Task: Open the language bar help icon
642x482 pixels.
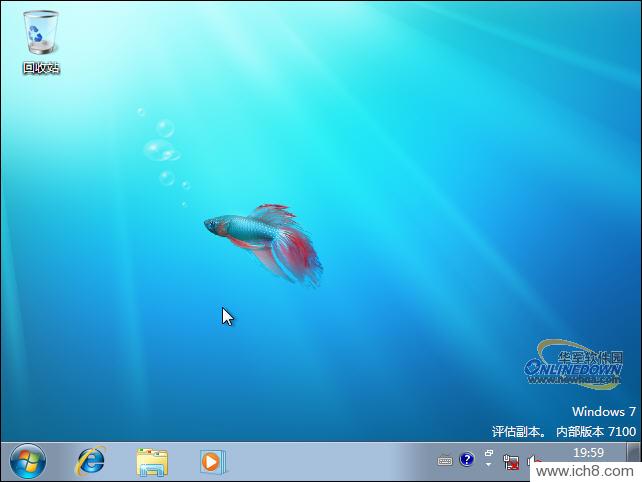Action: tap(467, 459)
